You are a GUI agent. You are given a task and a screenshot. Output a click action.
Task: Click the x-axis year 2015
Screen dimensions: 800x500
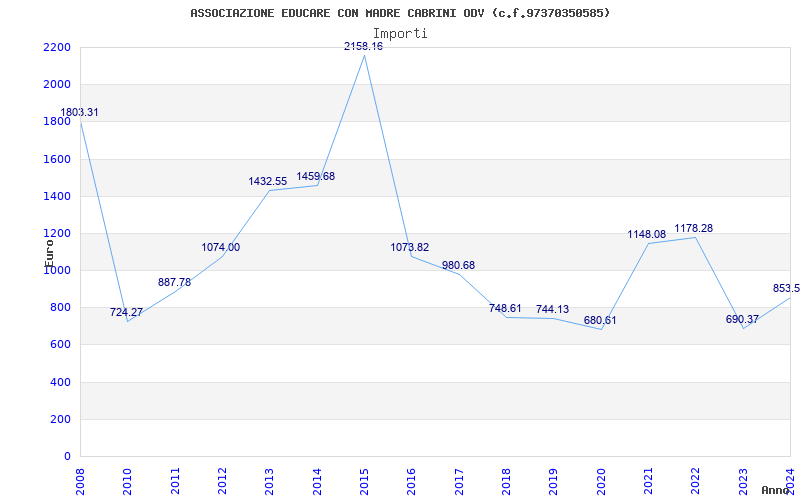coord(364,481)
